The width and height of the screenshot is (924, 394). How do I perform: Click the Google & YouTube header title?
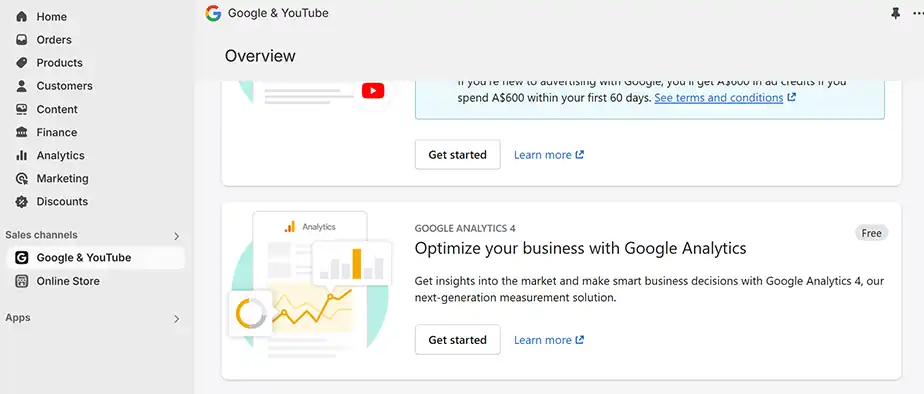click(278, 13)
